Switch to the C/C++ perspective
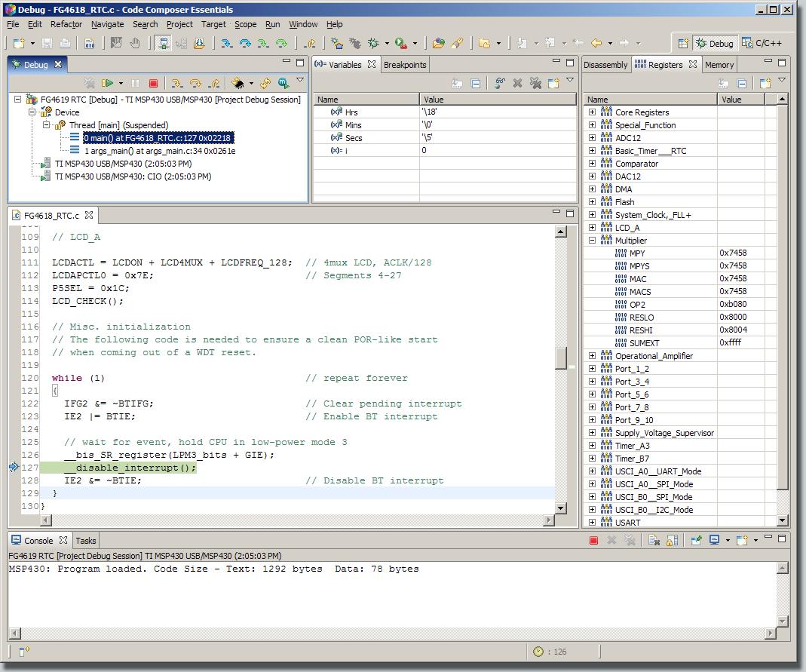The height and width of the screenshot is (672, 806). click(x=763, y=44)
